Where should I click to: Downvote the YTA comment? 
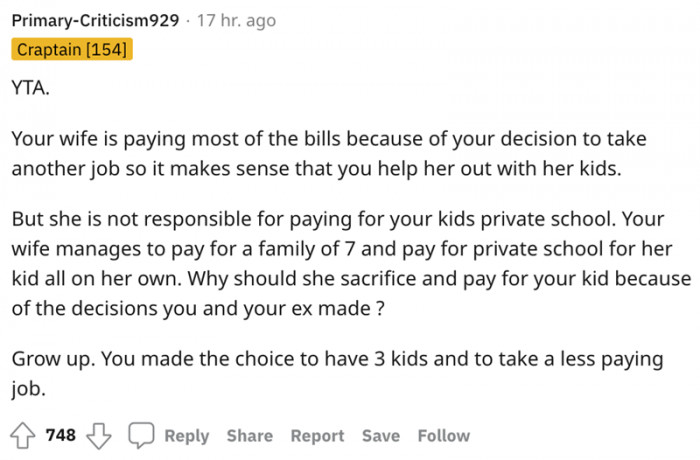pos(100,435)
